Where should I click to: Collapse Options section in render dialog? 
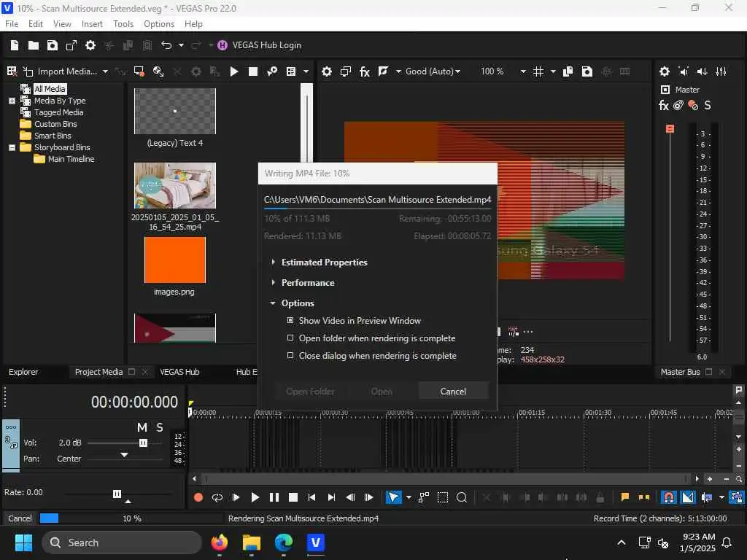(x=273, y=303)
